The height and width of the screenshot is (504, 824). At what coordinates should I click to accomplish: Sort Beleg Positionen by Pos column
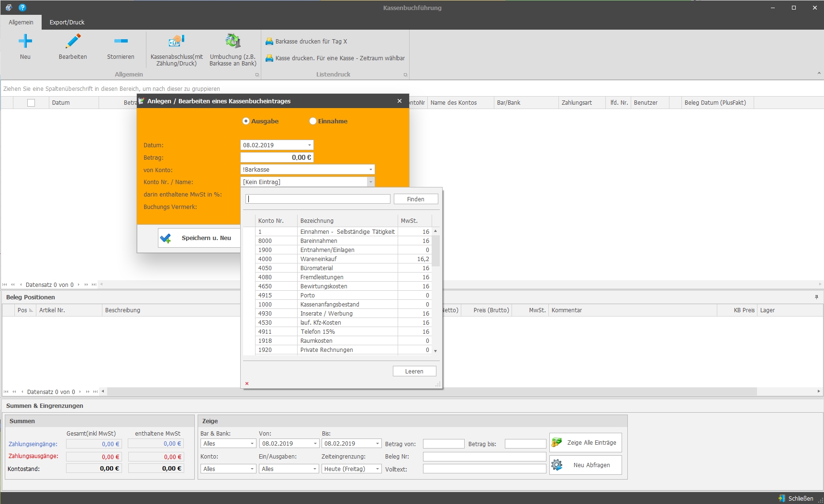point(25,310)
